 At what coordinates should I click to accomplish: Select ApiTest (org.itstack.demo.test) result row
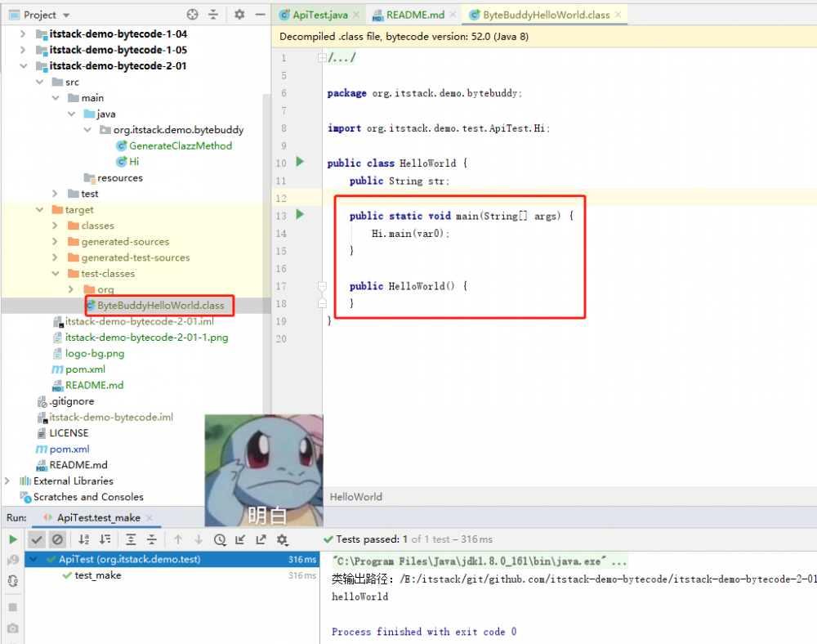pos(172,559)
